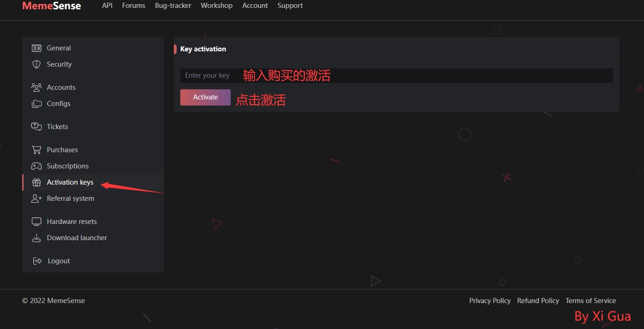Click the Tickets chat bubble icon
The width and height of the screenshot is (644, 329).
tap(37, 127)
